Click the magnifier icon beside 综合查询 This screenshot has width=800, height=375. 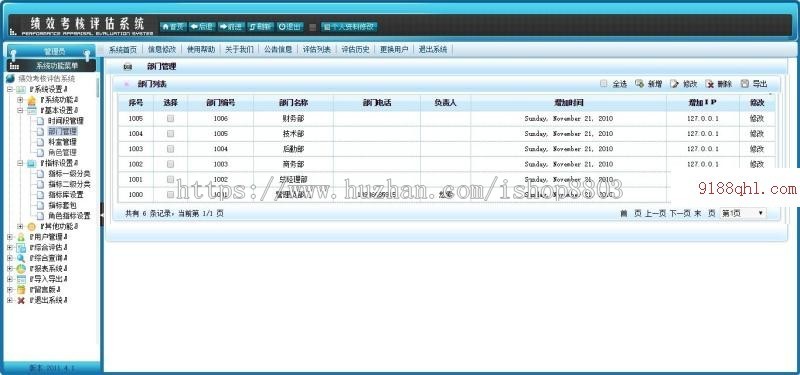point(21,258)
